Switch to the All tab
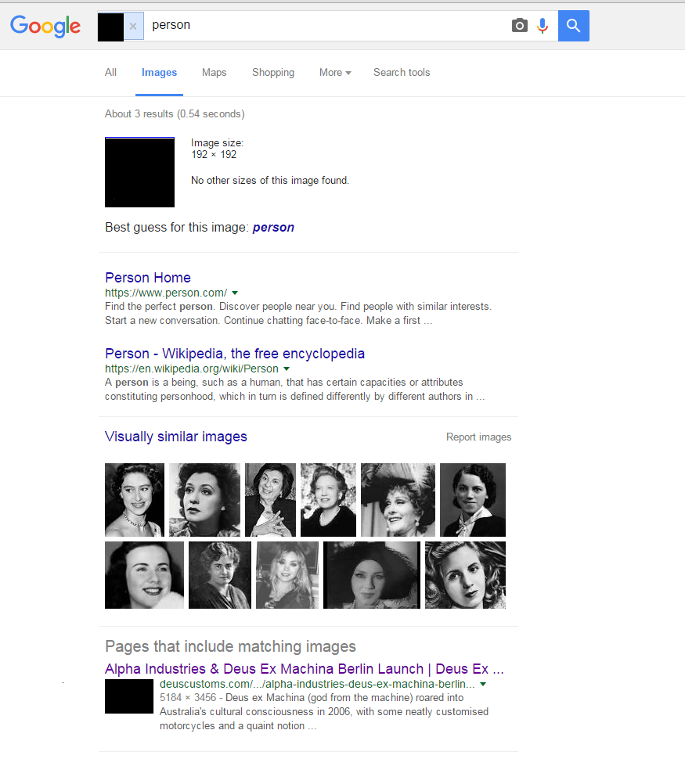Image resolution: width=685 pixels, height=784 pixels. (x=110, y=73)
